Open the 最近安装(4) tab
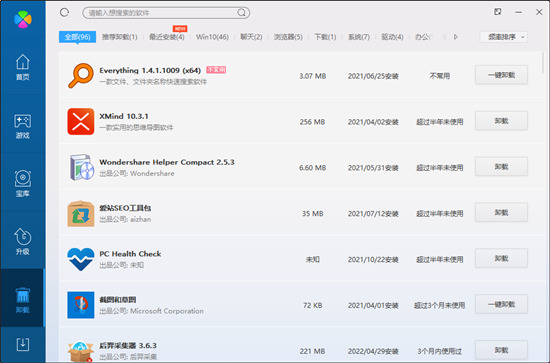Screen dimensions: 550x363 (x=167, y=37)
